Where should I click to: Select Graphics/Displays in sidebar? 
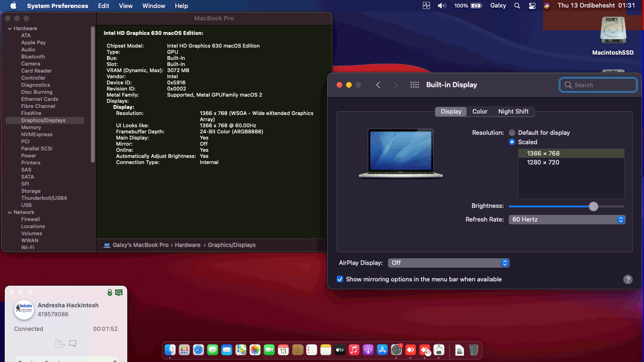point(45,120)
